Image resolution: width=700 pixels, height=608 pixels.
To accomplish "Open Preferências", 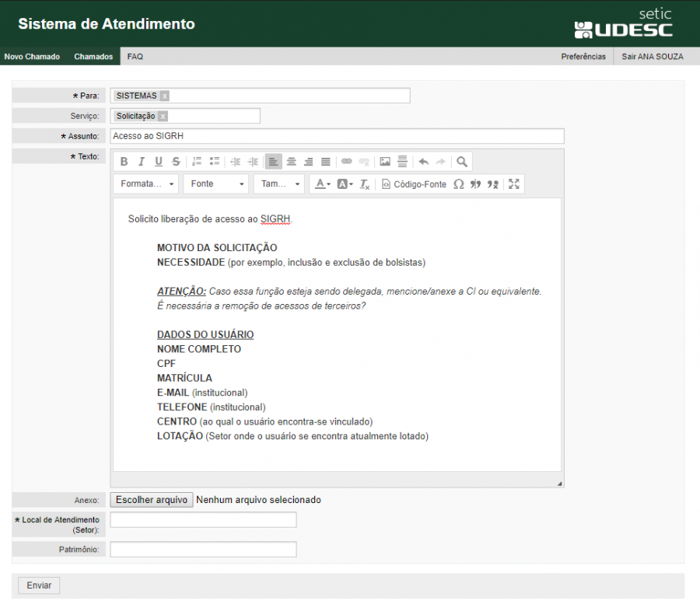I will pyautogui.click(x=583, y=57).
